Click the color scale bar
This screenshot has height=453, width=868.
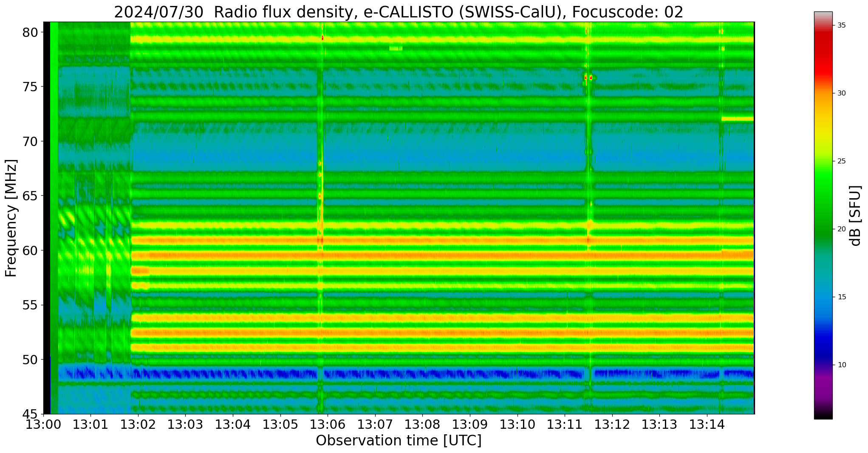pos(823,215)
